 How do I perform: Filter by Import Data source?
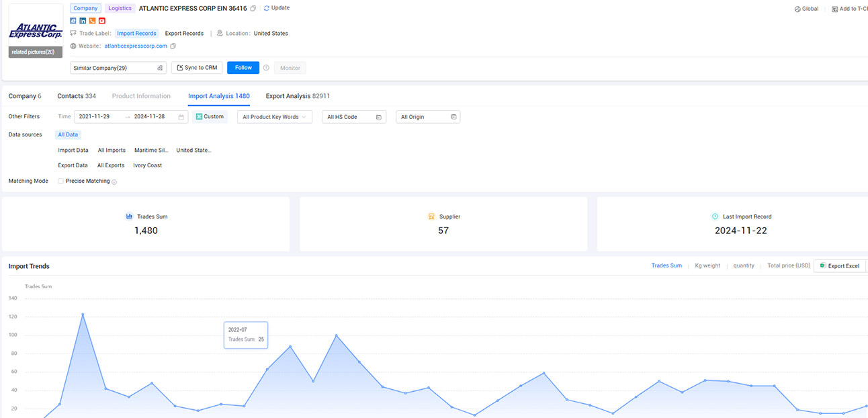(x=73, y=151)
